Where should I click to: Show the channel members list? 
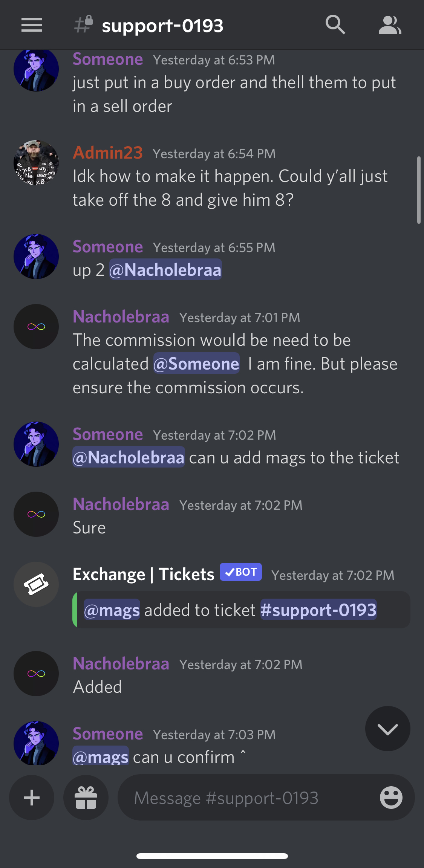[390, 25]
